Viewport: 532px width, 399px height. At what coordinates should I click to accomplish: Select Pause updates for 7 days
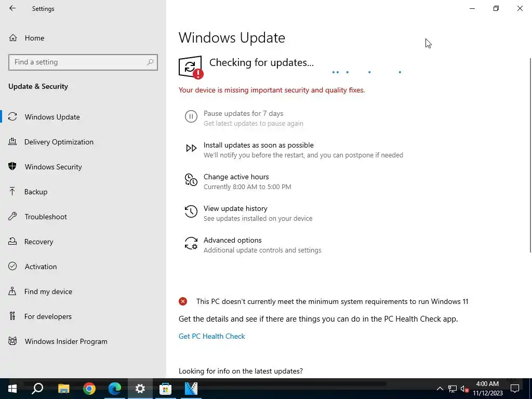pos(243,113)
